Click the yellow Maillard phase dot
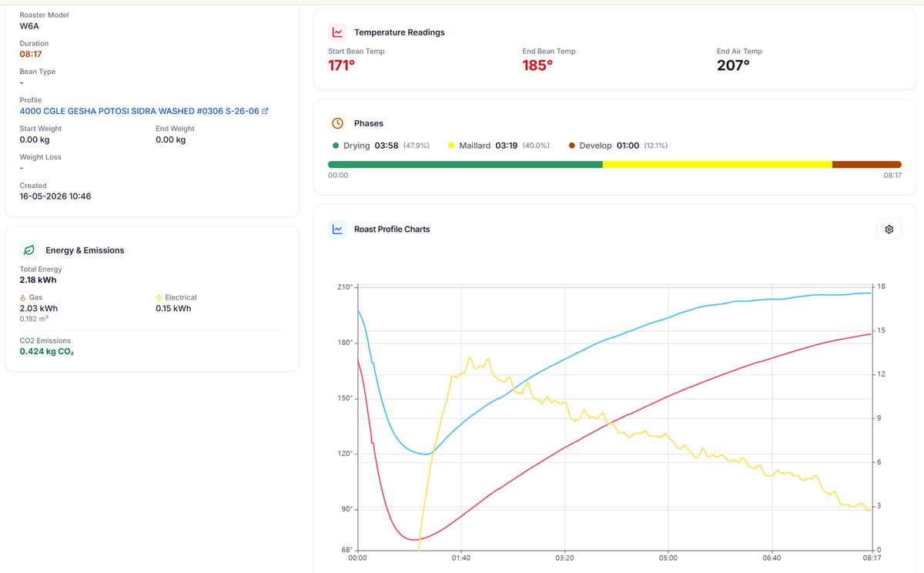The height and width of the screenshot is (573, 924). coord(452,146)
